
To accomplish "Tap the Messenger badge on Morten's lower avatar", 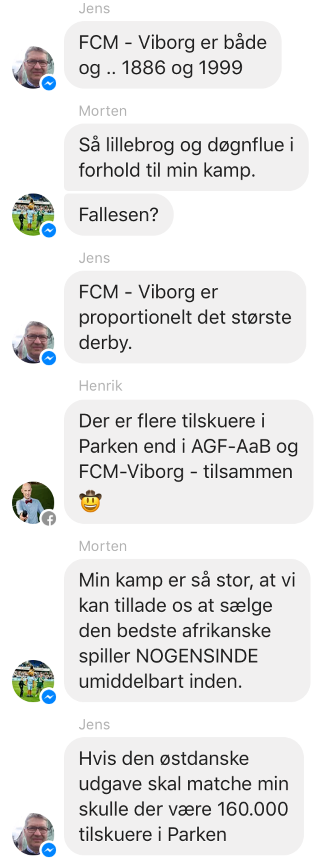I will pyautogui.click(x=49, y=697).
